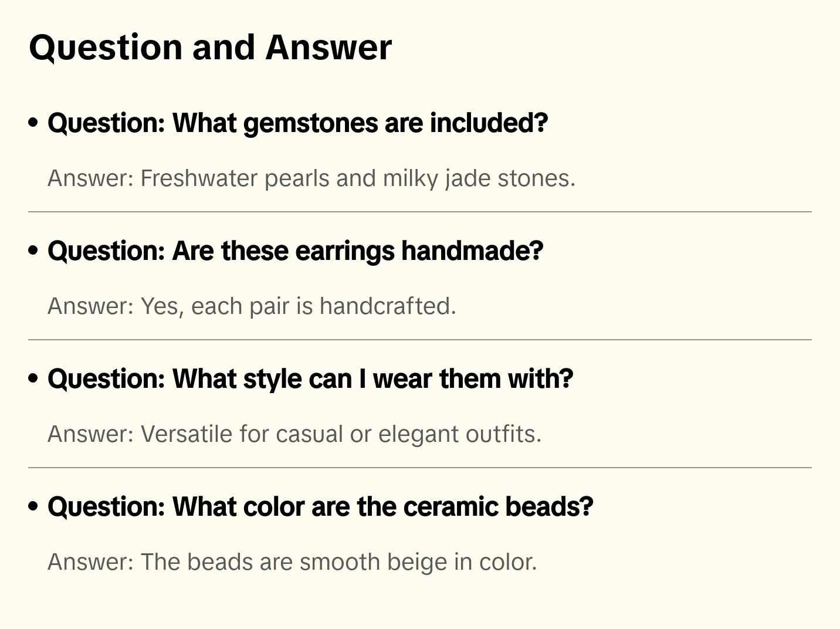Click the wear them with question
Viewport: 840px width, 629px height.
[x=310, y=379]
